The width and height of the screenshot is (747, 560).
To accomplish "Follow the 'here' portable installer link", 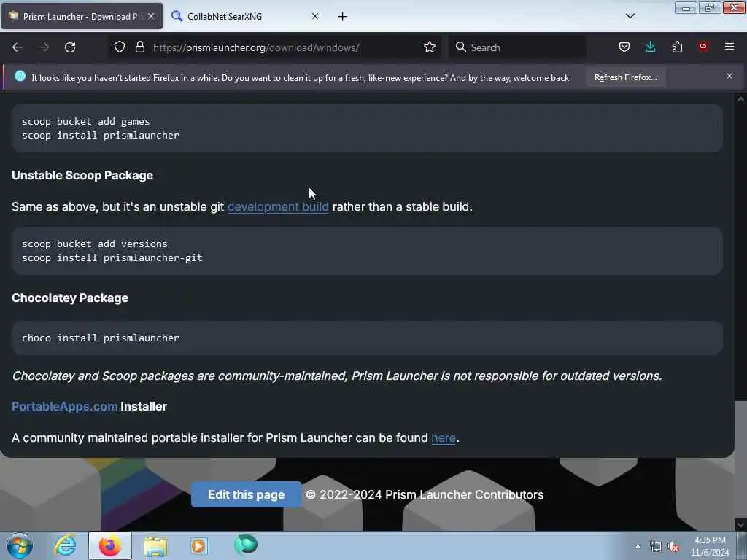I will coord(444,437).
